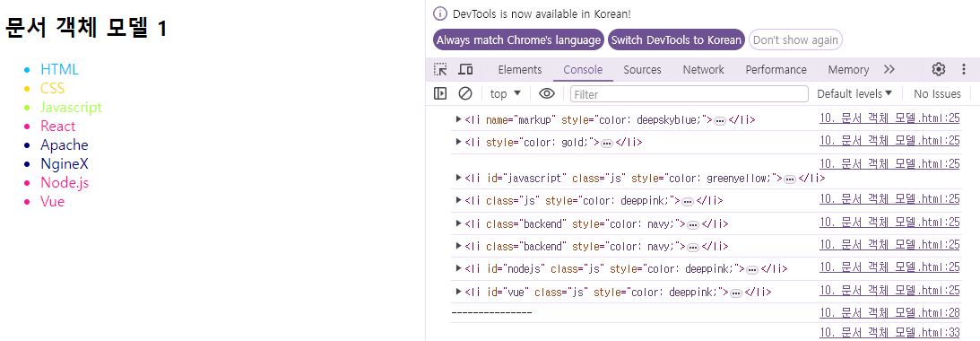Expand the li color gold node

point(459,142)
